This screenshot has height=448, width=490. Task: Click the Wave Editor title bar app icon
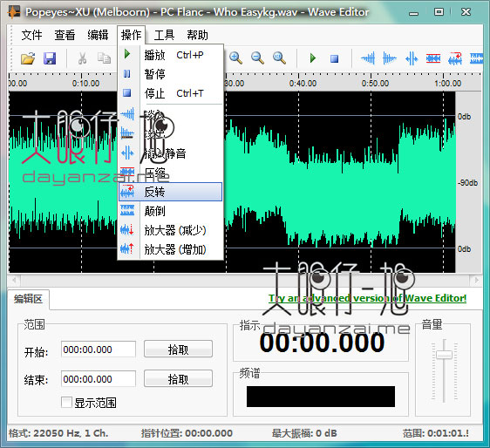tap(13, 12)
